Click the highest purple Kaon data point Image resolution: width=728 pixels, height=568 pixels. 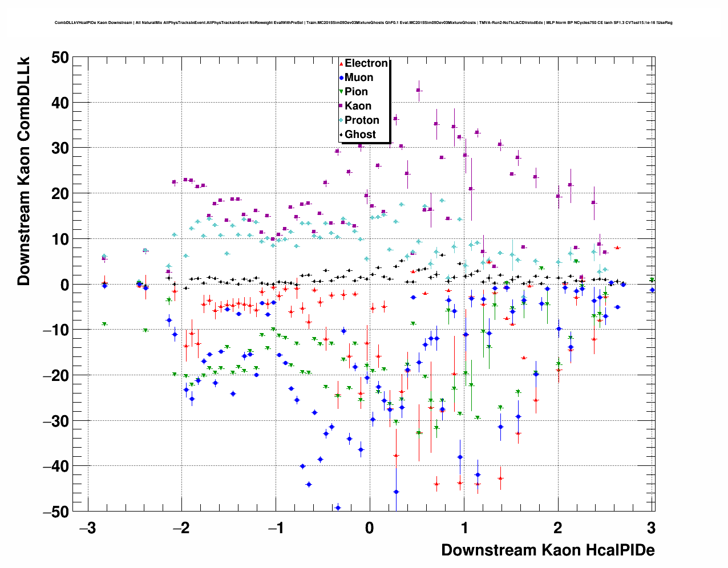click(418, 90)
